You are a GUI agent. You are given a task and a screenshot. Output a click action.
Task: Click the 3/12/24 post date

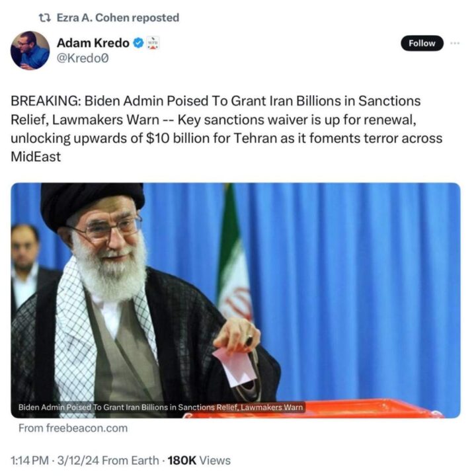tap(78, 461)
